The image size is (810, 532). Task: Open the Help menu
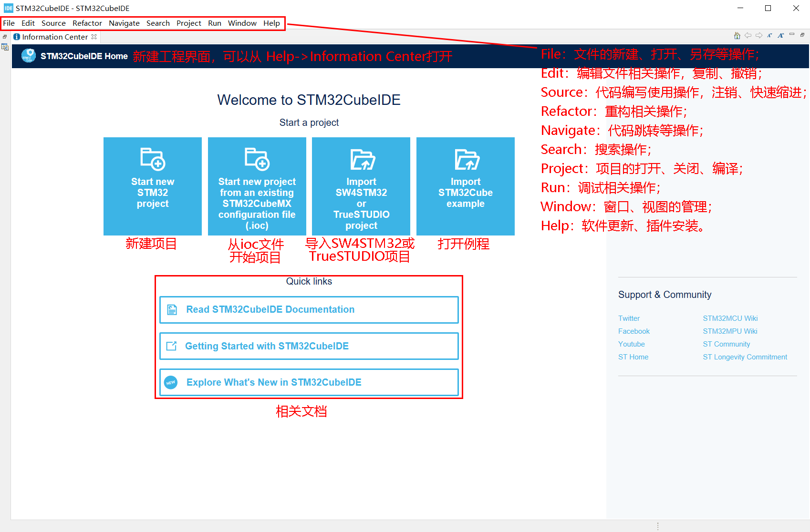coord(271,23)
